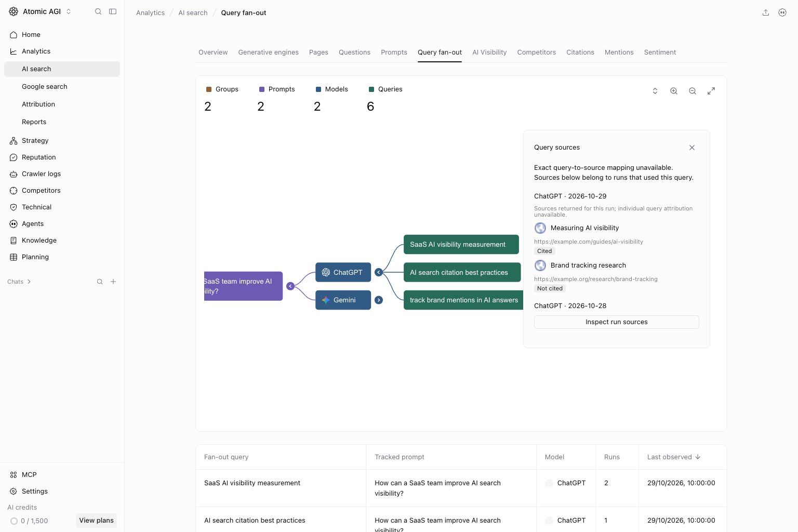
Task: Expand the graph to fullscreen
Action: coord(711,91)
